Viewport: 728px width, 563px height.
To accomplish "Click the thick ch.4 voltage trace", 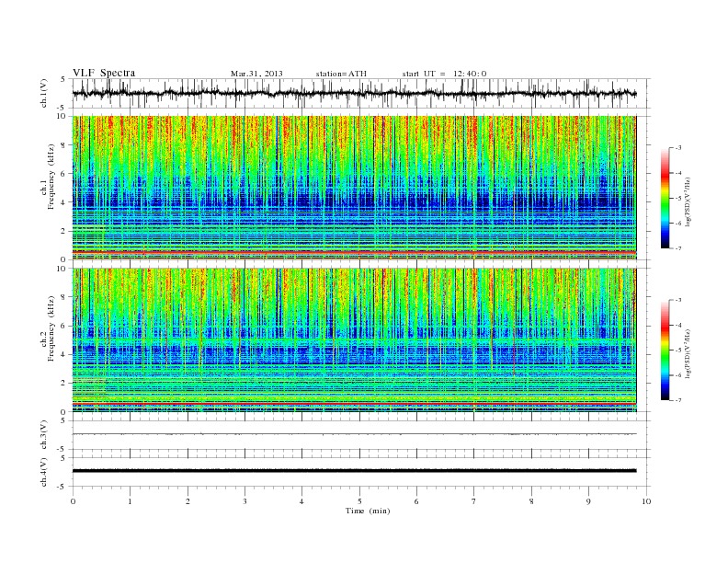I will click(x=354, y=471).
